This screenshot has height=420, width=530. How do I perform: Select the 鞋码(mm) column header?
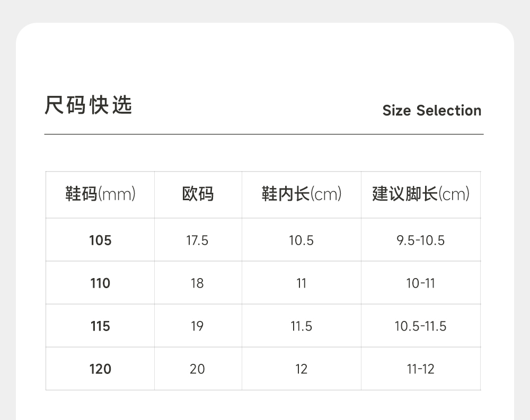[100, 194]
